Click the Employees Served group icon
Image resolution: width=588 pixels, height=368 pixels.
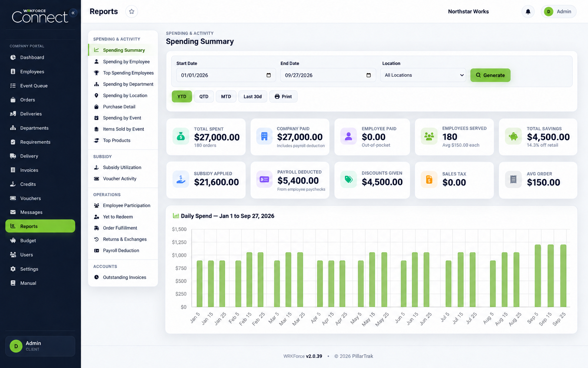pyautogui.click(x=429, y=137)
